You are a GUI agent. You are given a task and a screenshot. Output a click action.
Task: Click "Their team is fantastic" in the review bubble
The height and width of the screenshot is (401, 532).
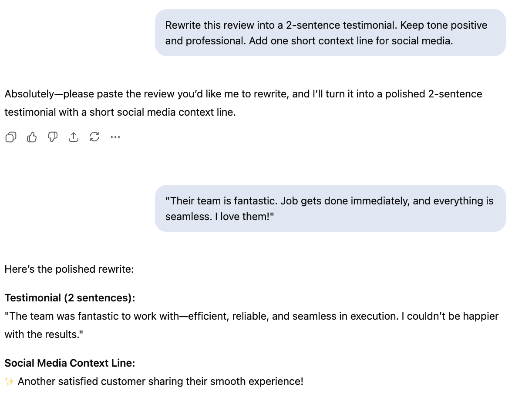tap(221, 201)
